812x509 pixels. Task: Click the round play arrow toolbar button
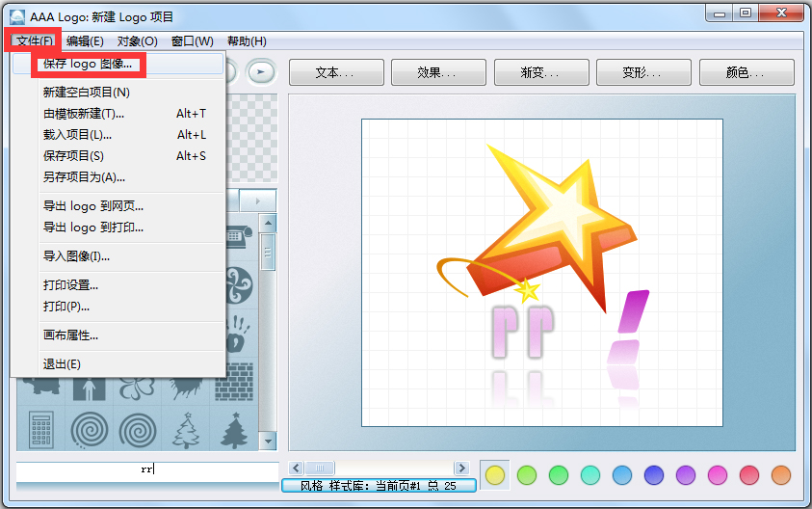coord(260,71)
